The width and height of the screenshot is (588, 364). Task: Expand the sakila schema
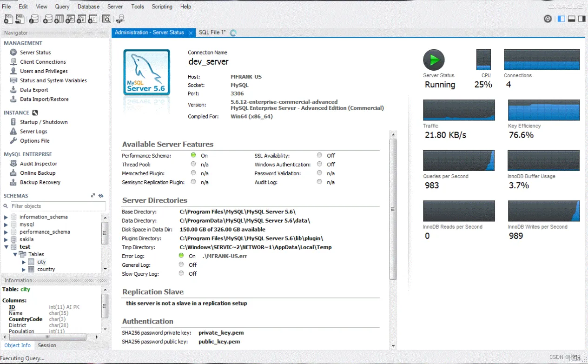point(6,239)
